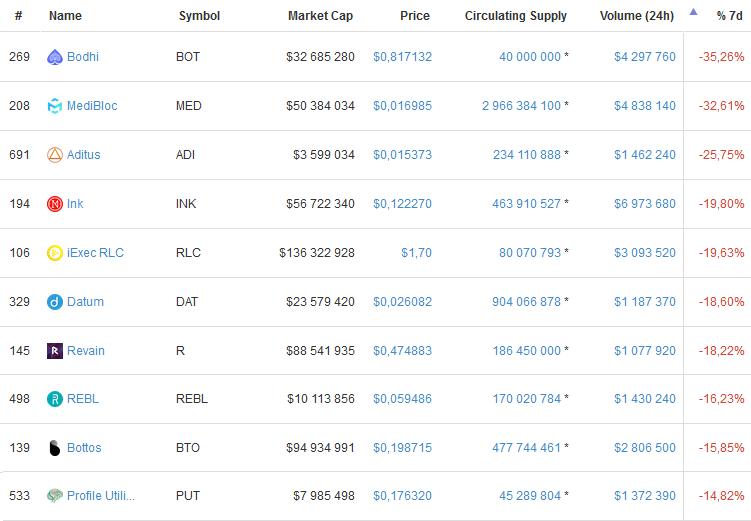
Task: Open the Bodhi coin page
Action: (83, 57)
